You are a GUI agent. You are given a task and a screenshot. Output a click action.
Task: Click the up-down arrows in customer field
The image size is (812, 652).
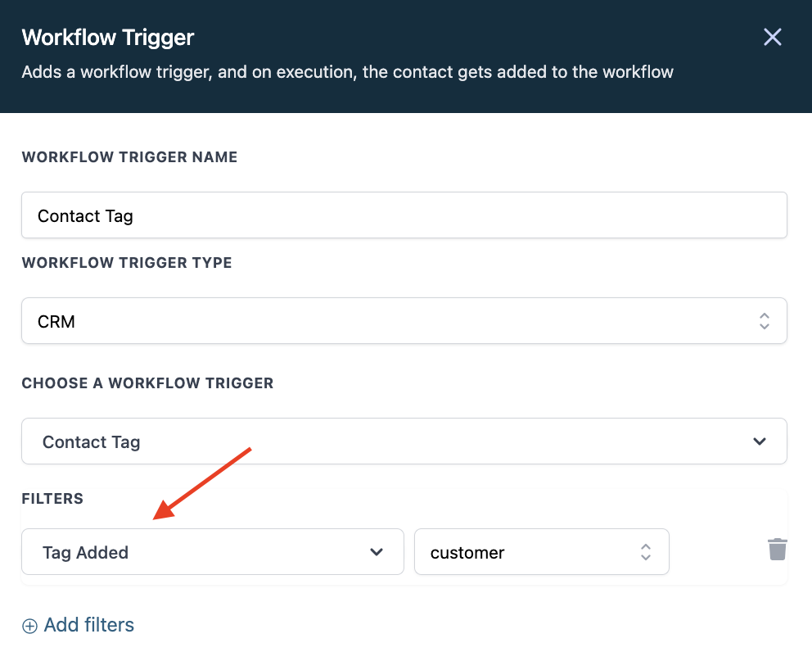click(645, 552)
